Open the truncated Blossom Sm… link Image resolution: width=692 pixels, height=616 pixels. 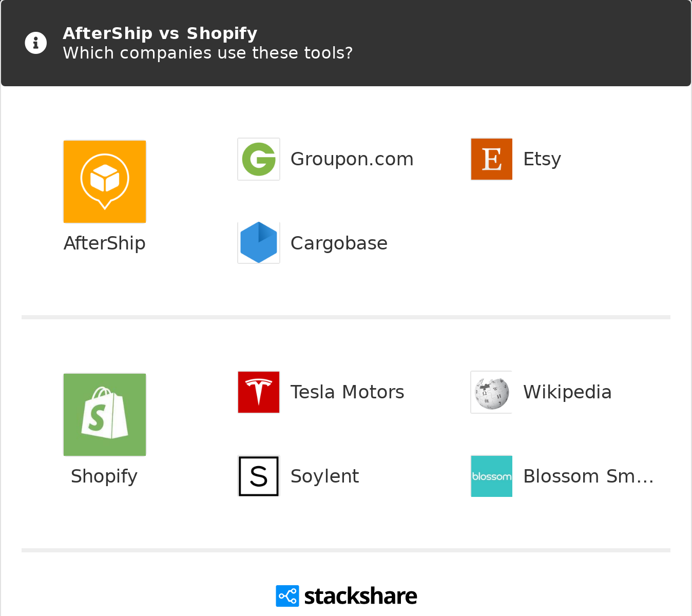click(588, 476)
